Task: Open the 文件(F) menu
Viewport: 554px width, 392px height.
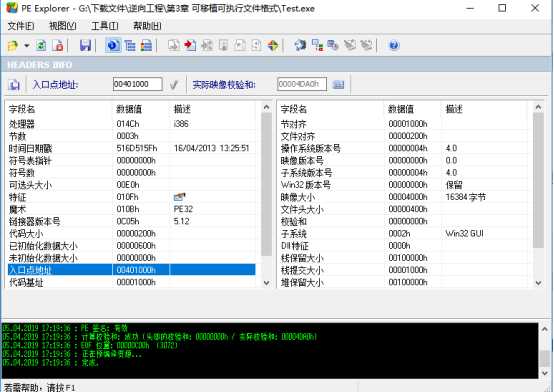Action: tap(21, 26)
